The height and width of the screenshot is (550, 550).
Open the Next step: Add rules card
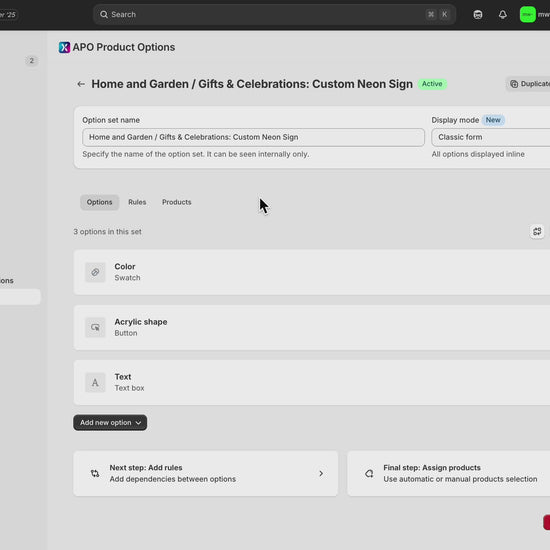click(206, 474)
